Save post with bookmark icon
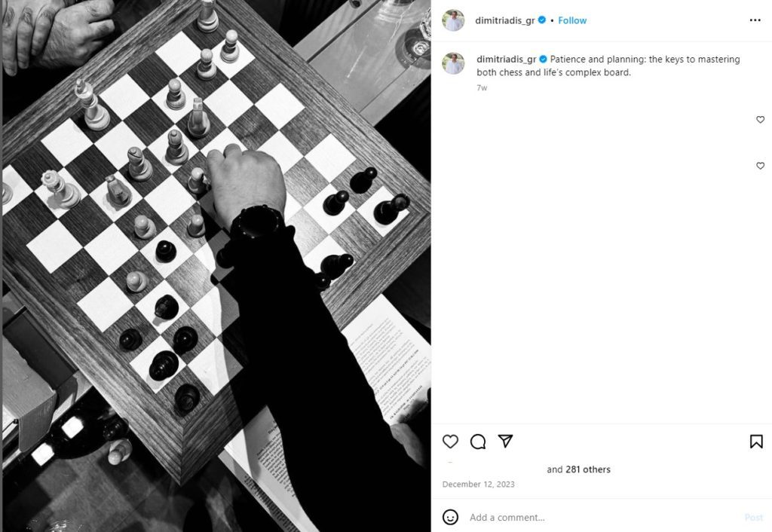772x532 pixels. (x=756, y=442)
